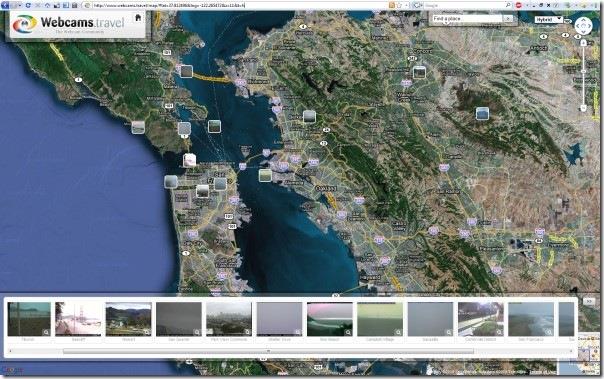This screenshot has width=604, height=379.
Task: Zoom in using the plus above zoom slider
Action: point(583,43)
